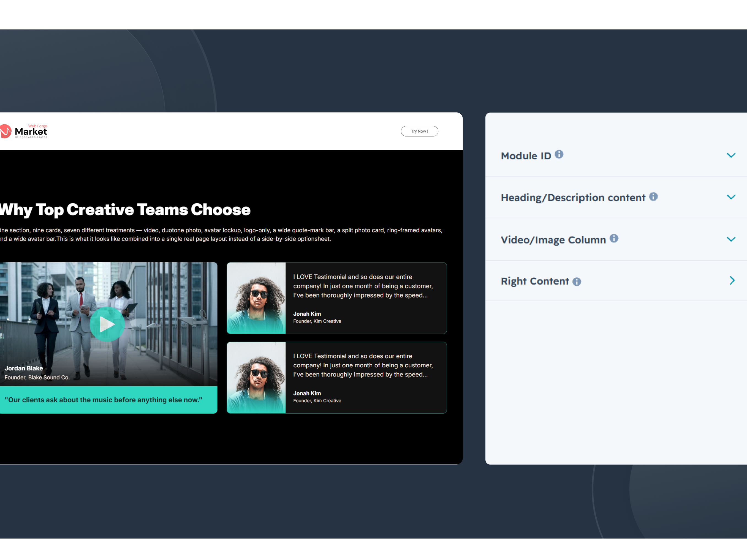Viewport: 747px width, 560px height.
Task: Click the Jordan Blake video thumbnail
Action: click(x=108, y=324)
